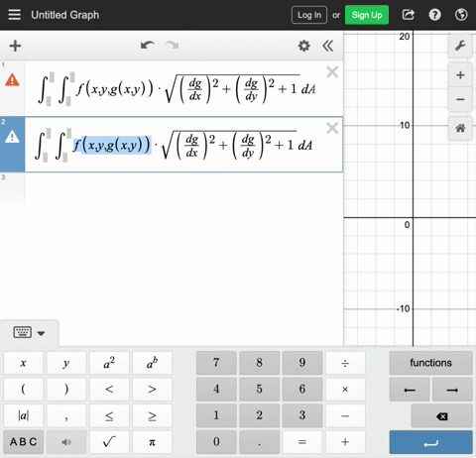Viewport: 476px width, 458px height.
Task: Switch keypad to ABC letters
Action: [23, 442]
